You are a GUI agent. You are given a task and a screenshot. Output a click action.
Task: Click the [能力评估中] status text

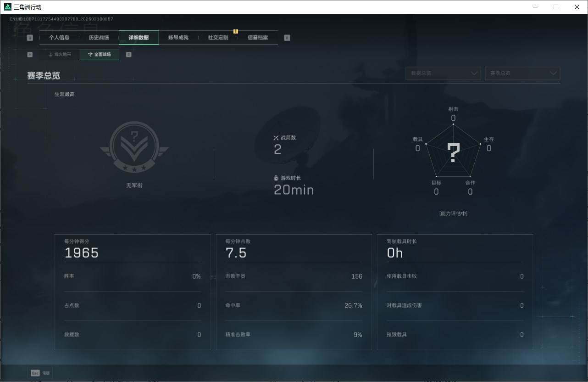pos(453,213)
